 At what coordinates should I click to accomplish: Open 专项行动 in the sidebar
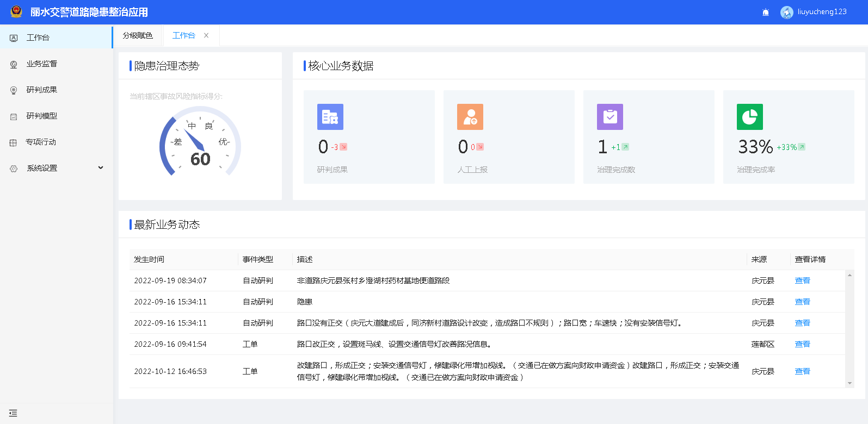click(x=57, y=142)
